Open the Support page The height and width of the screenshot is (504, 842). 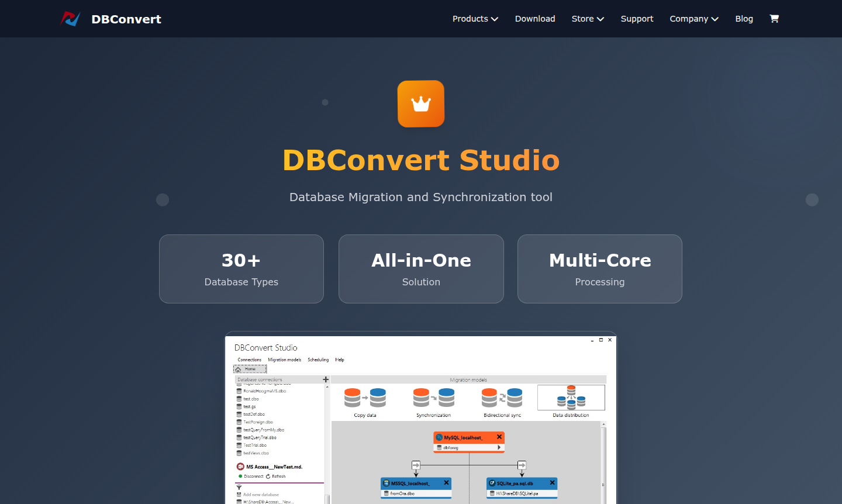point(637,19)
